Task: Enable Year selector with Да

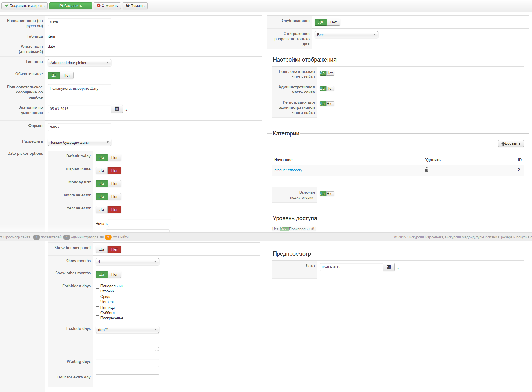Action: (x=102, y=210)
